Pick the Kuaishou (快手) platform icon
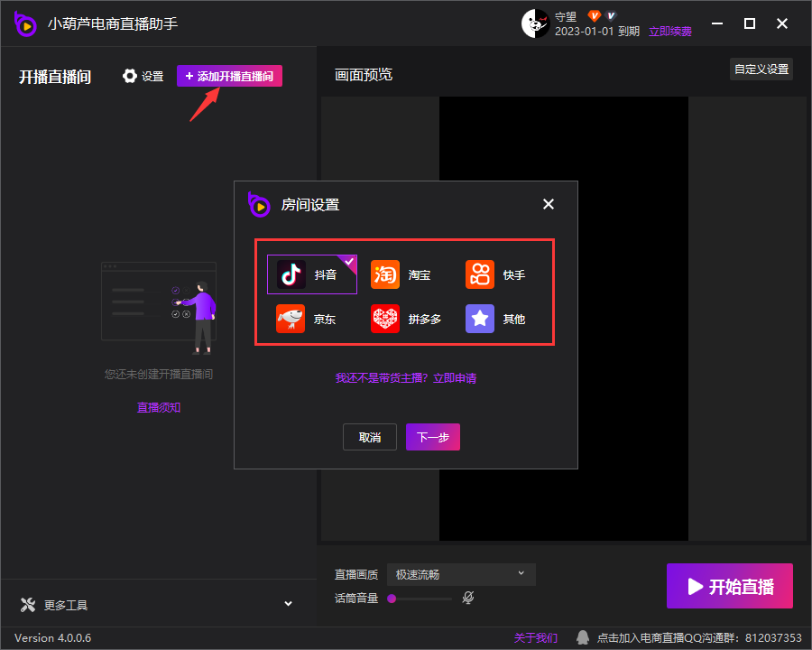The width and height of the screenshot is (812, 650). 480,274
